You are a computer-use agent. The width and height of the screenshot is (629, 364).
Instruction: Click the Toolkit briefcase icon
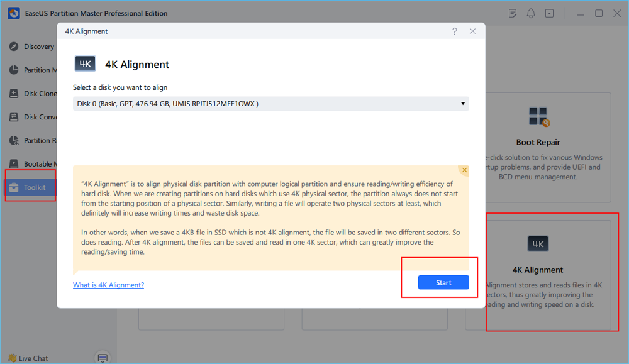coord(14,187)
